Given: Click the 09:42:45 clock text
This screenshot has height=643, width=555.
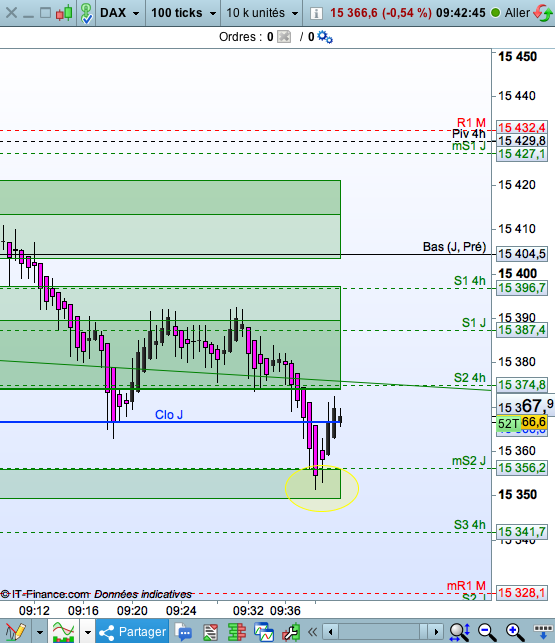Looking at the screenshot, I should (x=460, y=13).
